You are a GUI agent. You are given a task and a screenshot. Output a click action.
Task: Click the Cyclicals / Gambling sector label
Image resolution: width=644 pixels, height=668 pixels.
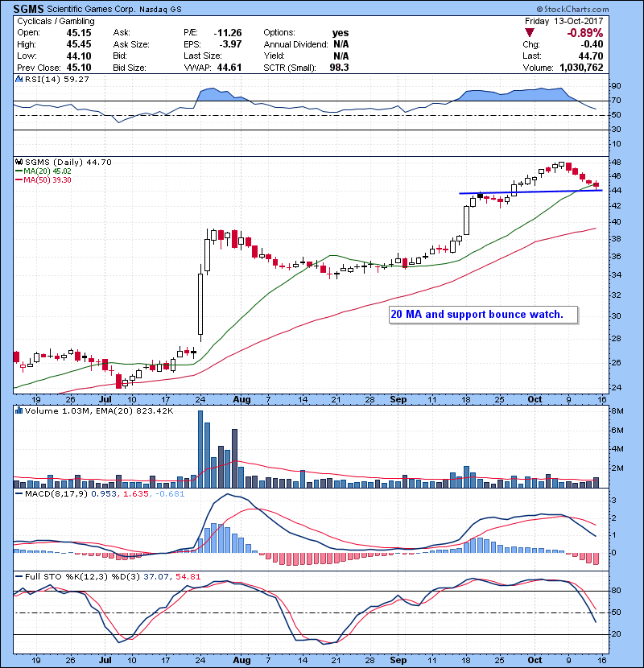point(56,21)
